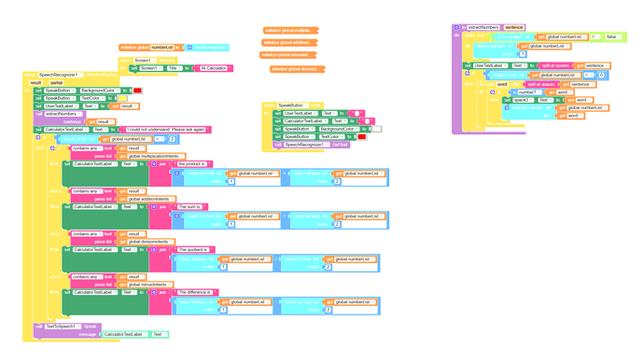Open the mutator icon on create empty list block
This screenshot has width=644, height=363.
click(x=189, y=48)
